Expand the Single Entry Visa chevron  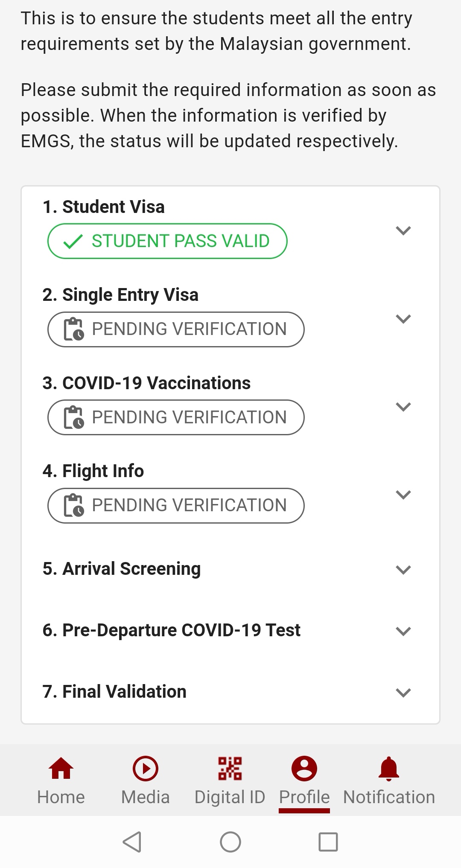coord(403,319)
